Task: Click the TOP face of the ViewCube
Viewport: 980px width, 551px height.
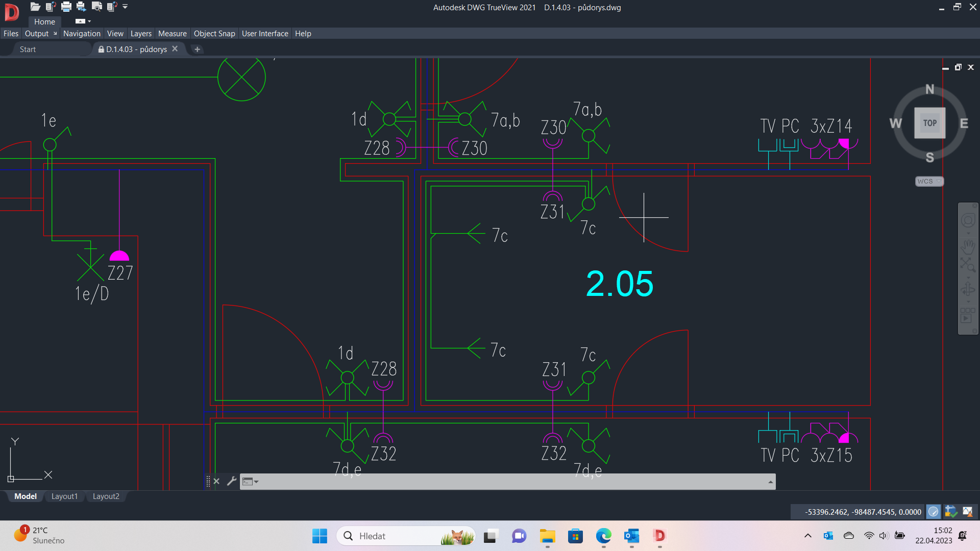Action: click(929, 123)
